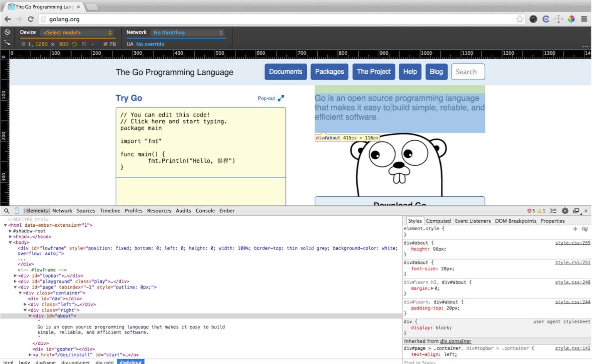Click the three dots in emulation bar
Screen dimensions: 593x364
tap(585, 46)
